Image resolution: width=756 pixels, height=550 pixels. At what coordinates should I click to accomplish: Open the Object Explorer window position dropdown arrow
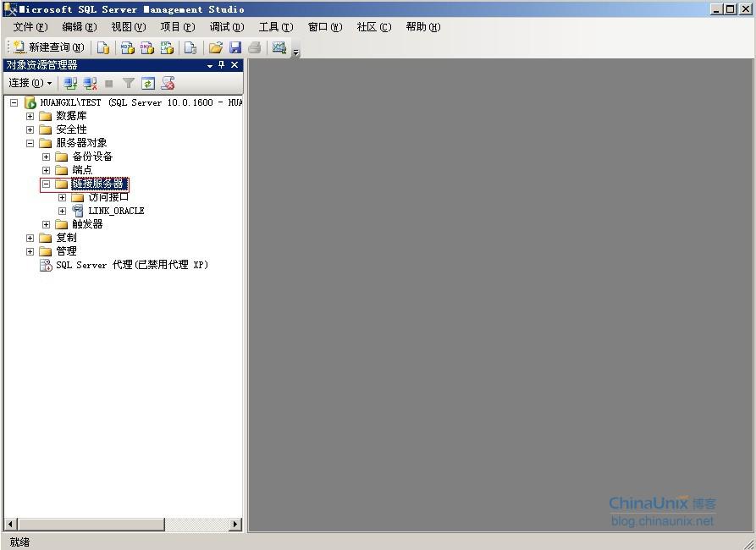coord(210,65)
